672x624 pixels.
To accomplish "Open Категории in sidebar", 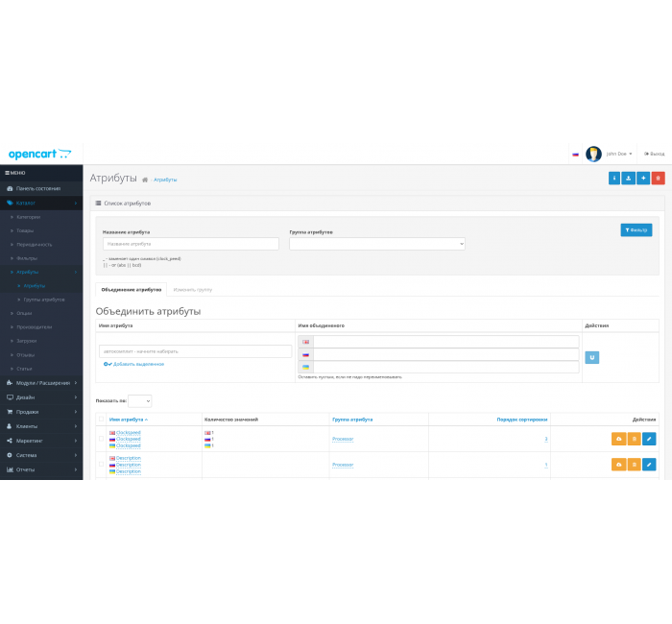I will [x=28, y=217].
